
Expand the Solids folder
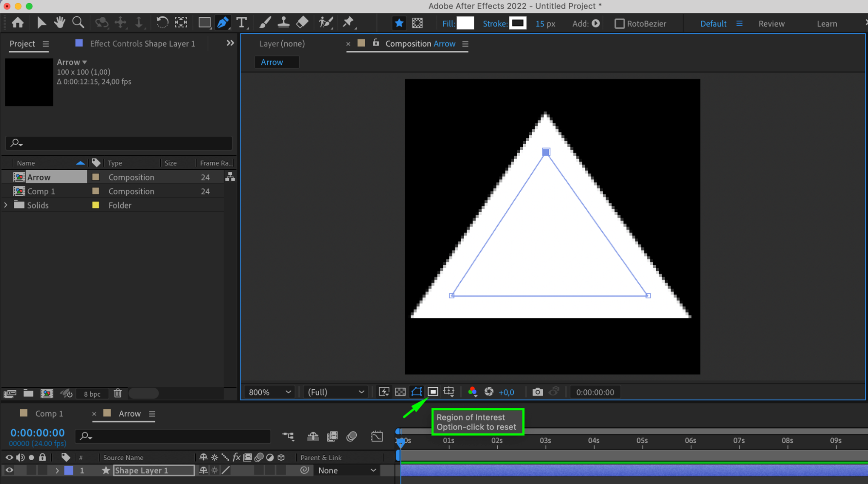(6, 205)
